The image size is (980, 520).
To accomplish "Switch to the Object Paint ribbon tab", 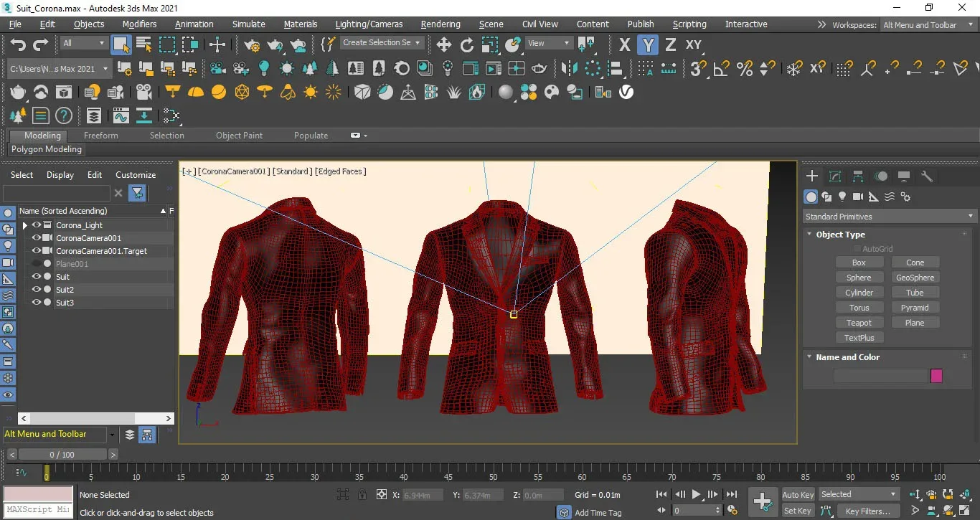I will 240,136.
